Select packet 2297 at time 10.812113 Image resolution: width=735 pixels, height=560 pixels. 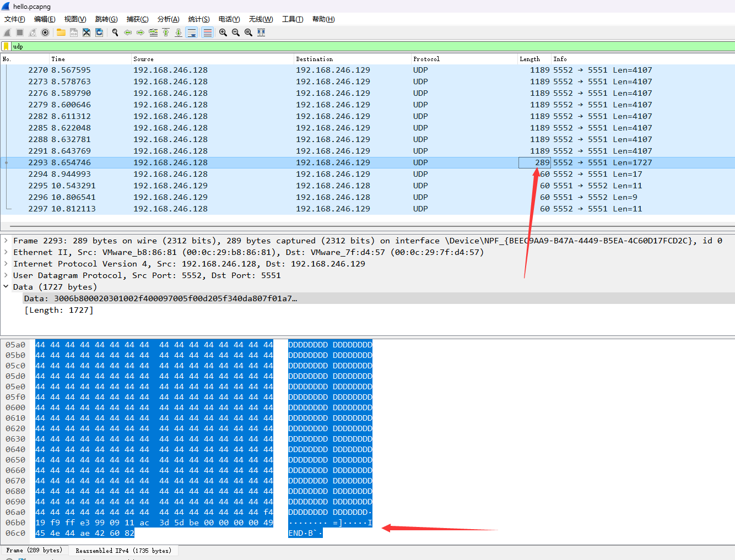coord(367,209)
